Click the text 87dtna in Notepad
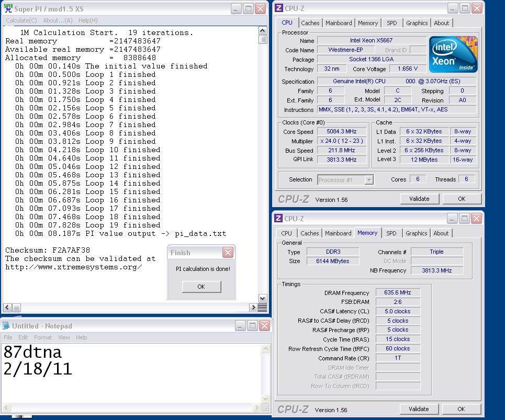The width and height of the screenshot is (505, 420). click(32, 352)
